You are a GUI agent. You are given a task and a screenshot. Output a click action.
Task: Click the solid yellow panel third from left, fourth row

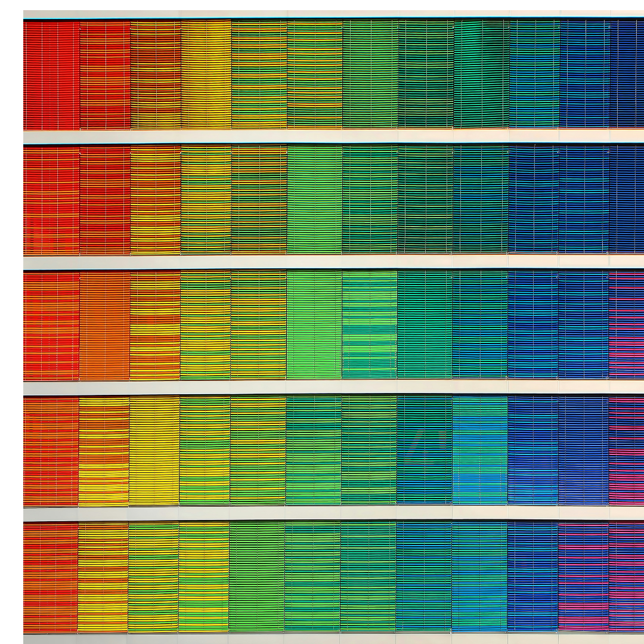[154, 451]
